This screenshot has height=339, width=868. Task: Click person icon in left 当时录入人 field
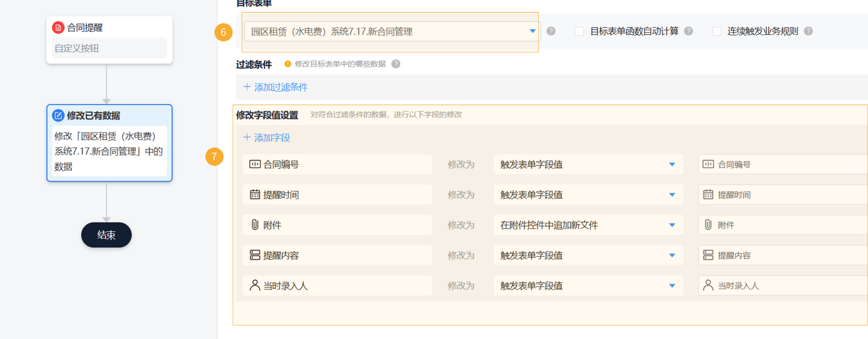click(x=255, y=285)
